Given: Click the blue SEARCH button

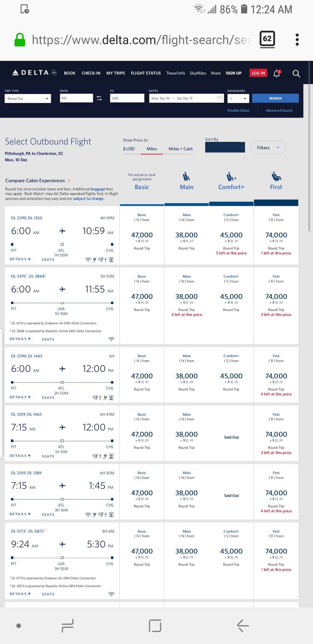Looking at the screenshot, I should tap(275, 98).
